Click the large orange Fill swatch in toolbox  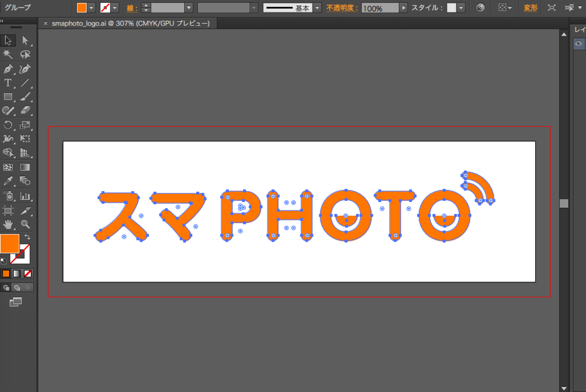point(10,244)
